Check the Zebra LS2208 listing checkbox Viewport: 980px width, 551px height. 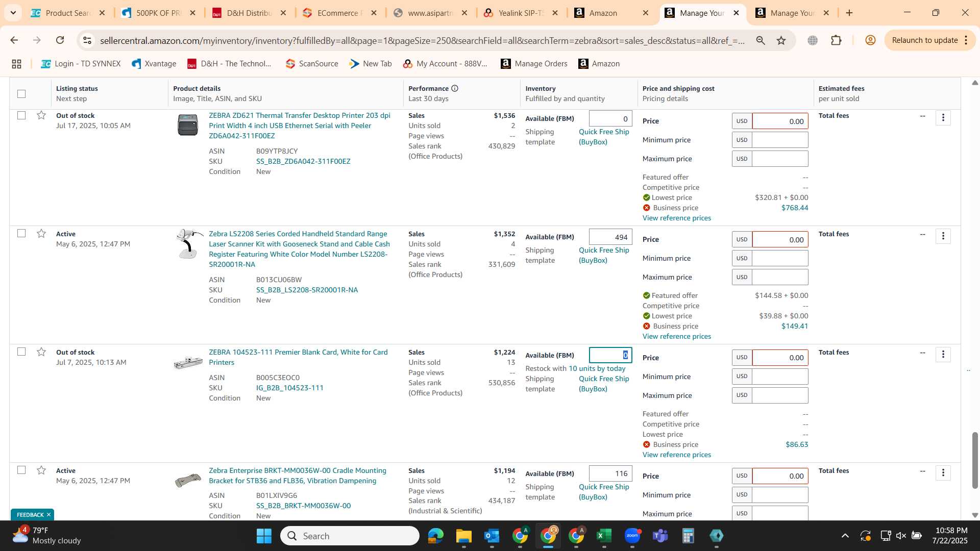click(x=21, y=233)
